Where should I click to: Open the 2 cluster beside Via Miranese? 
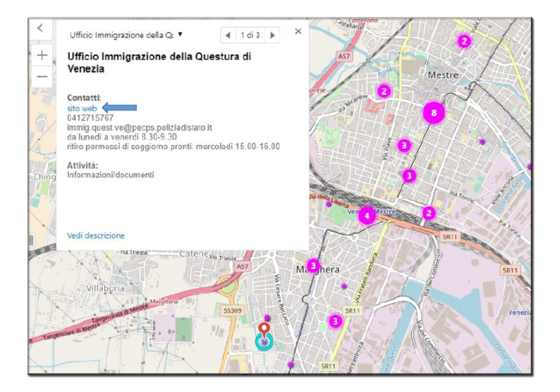coord(384,91)
